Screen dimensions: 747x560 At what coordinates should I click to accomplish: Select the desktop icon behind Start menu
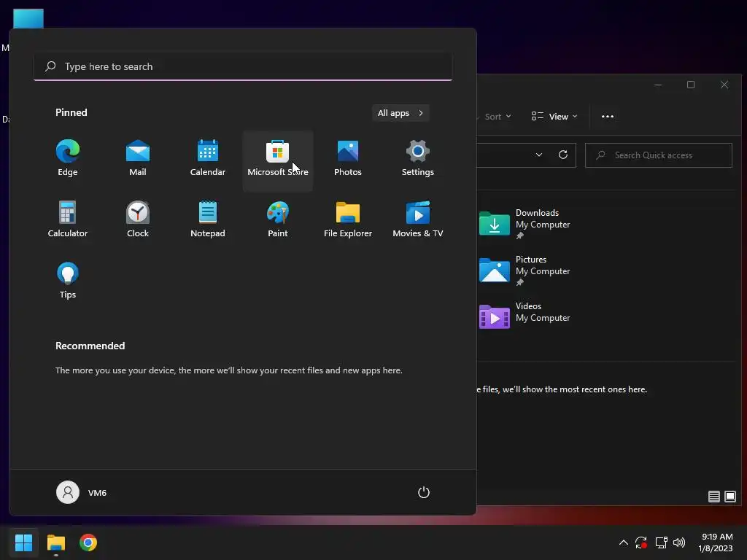(x=28, y=18)
